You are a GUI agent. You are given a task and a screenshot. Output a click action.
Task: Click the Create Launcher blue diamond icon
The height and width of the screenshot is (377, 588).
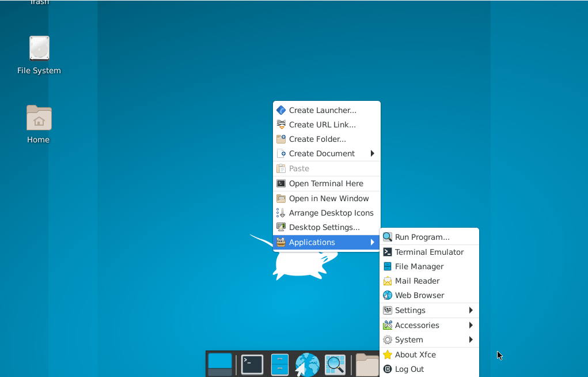pyautogui.click(x=281, y=110)
